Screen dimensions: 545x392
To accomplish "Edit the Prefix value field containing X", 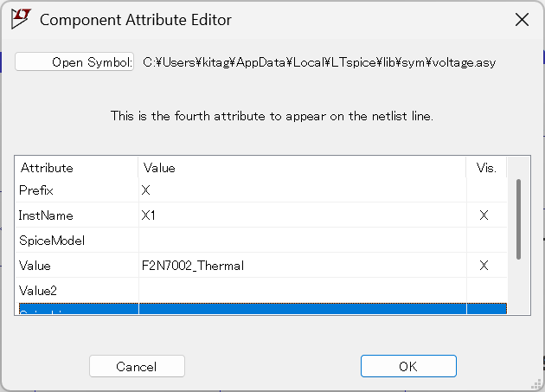I will point(303,190).
